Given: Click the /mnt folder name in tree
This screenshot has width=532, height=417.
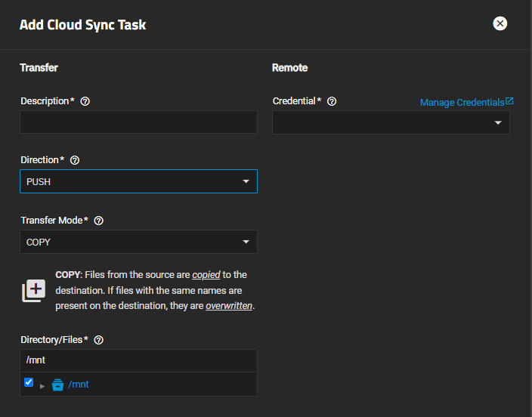Looking at the screenshot, I should tap(79, 385).
